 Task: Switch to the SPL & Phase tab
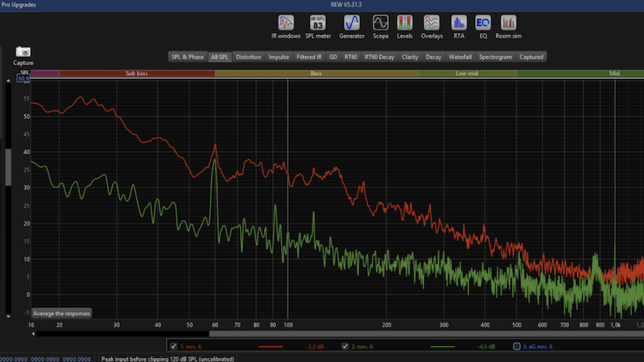[x=187, y=57]
